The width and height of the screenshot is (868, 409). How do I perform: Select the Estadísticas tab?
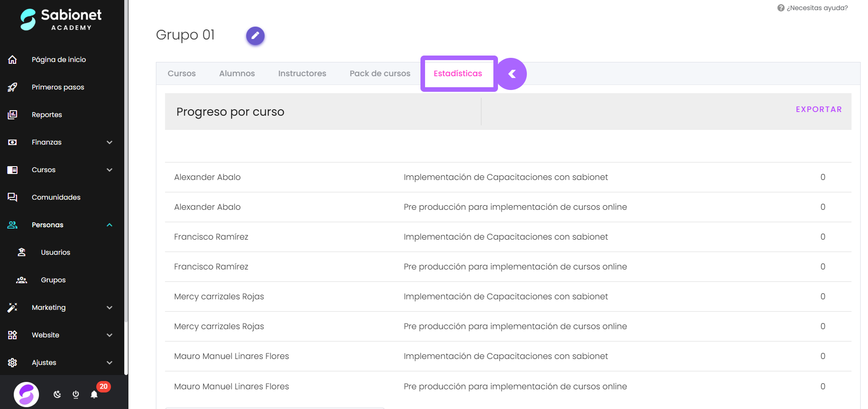(x=458, y=73)
